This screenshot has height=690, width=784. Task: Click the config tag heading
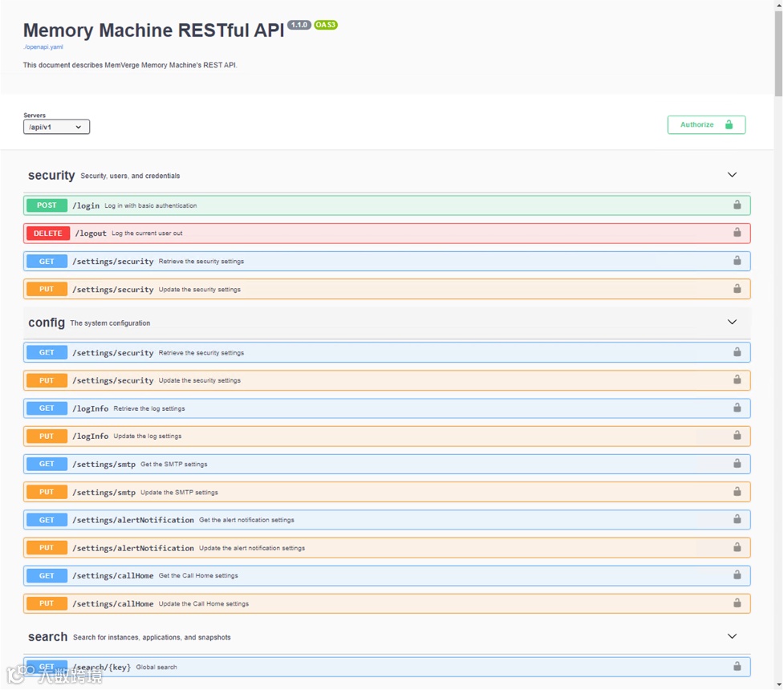pyautogui.click(x=47, y=323)
